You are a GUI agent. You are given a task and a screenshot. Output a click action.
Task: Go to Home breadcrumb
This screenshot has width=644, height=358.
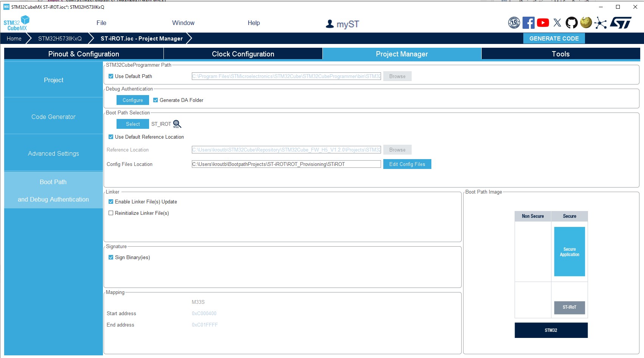pos(14,39)
